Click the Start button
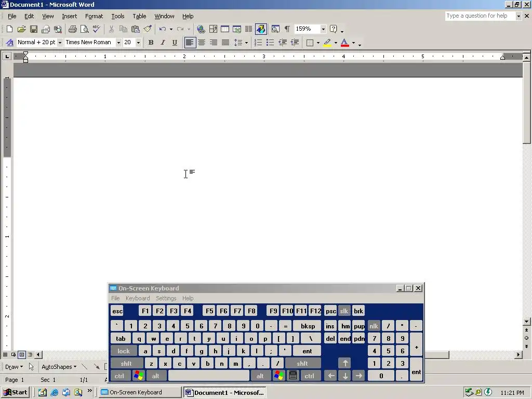The height and width of the screenshot is (399, 532). (15, 392)
